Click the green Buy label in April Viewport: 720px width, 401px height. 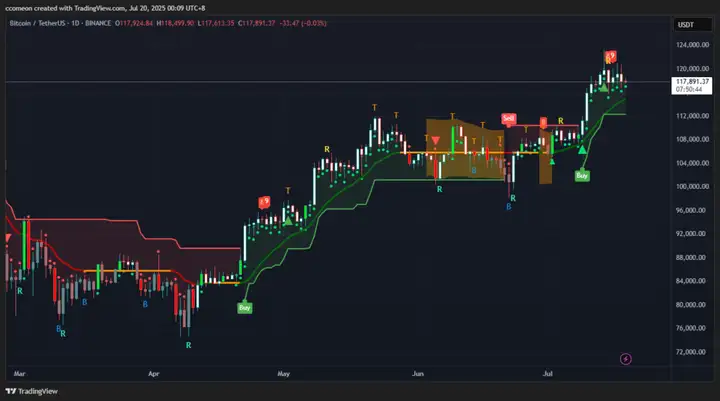point(245,308)
